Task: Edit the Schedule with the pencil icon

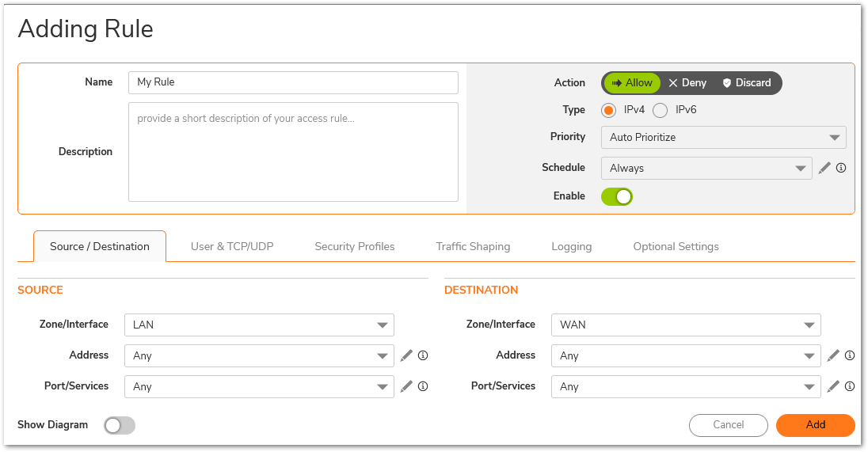Action: pyautogui.click(x=824, y=168)
